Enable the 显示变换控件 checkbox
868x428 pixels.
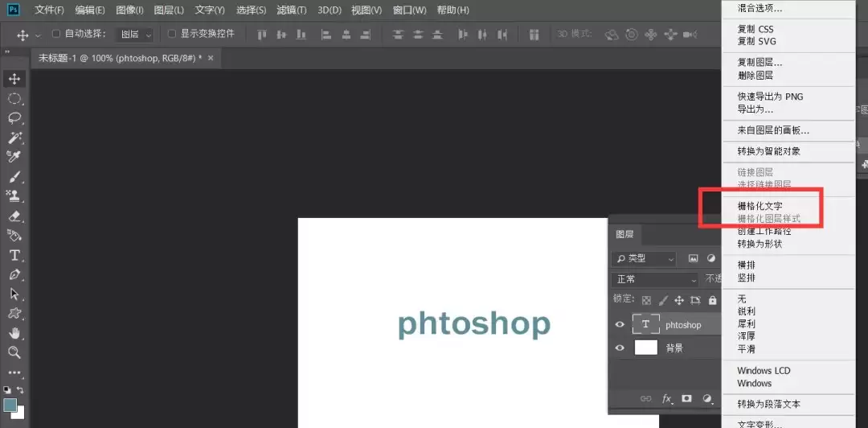172,34
